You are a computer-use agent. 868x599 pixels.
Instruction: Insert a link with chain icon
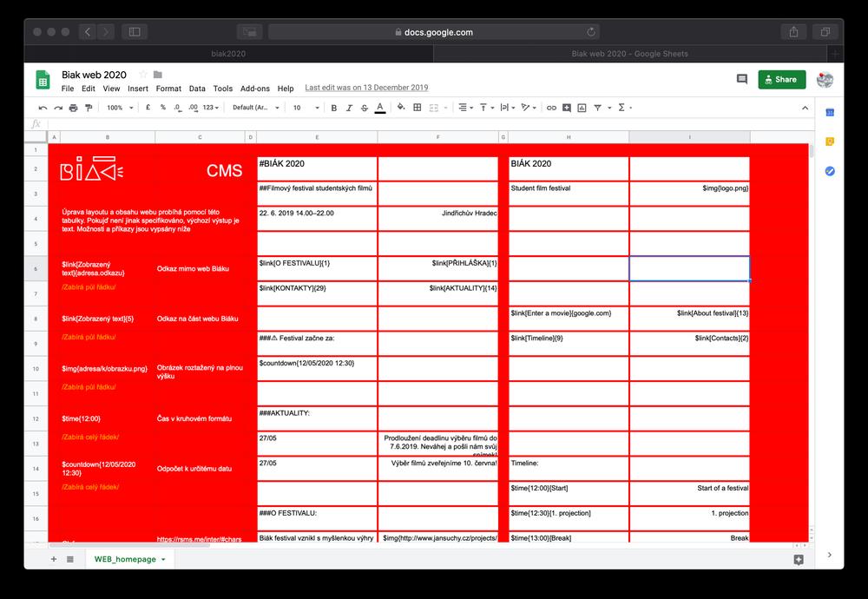pos(551,108)
